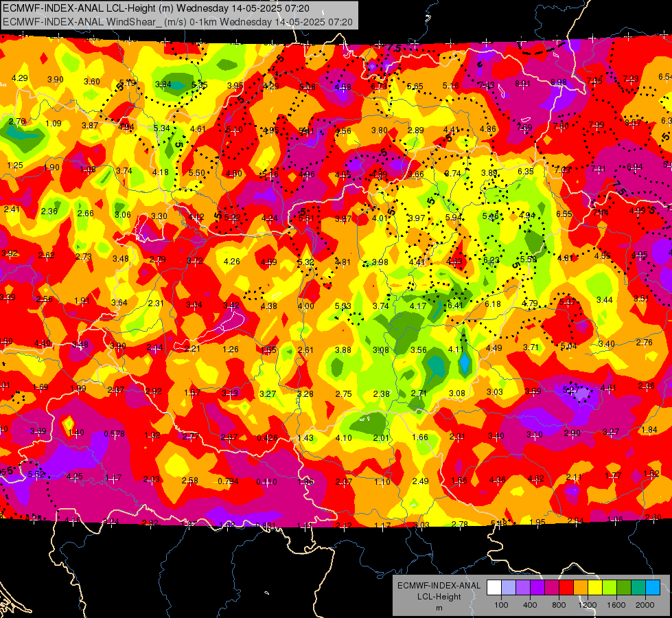Click the wind shear value 6.35
Viewport: 672px width, 618px height.
526,172
